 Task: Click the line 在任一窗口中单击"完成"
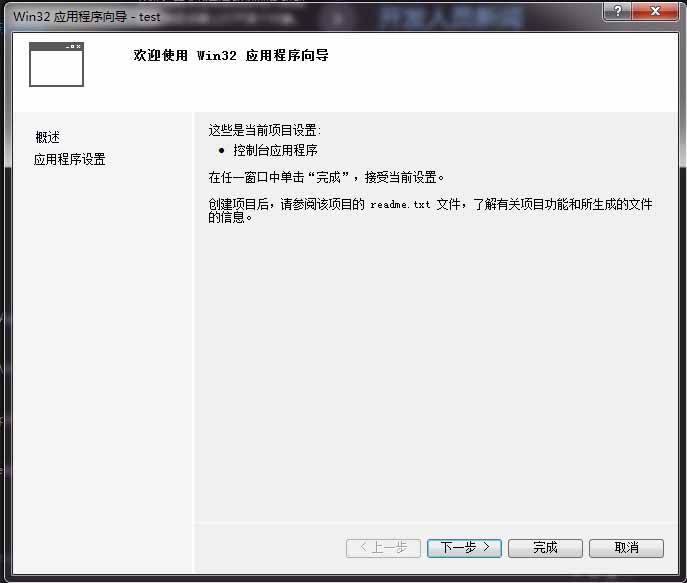326,177
